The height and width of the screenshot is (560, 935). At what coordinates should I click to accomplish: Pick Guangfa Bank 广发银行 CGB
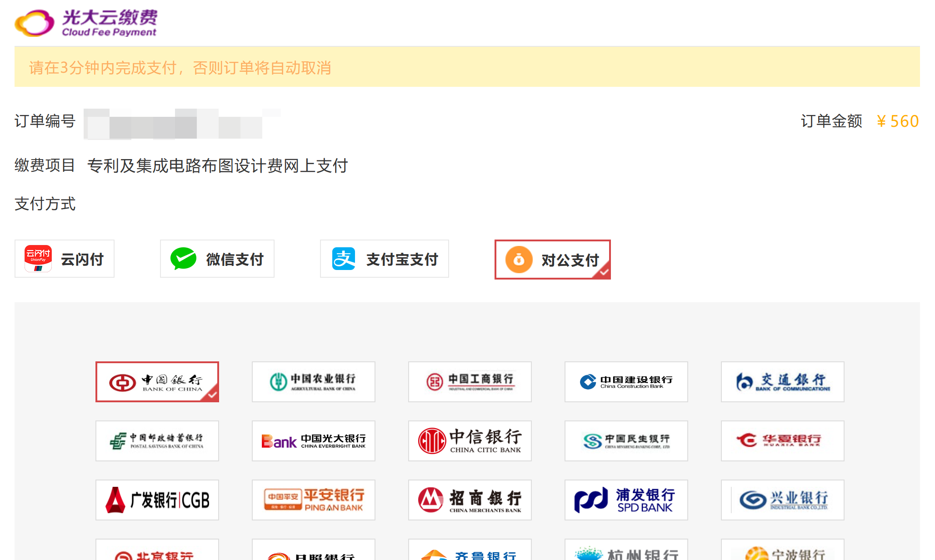coord(157,500)
